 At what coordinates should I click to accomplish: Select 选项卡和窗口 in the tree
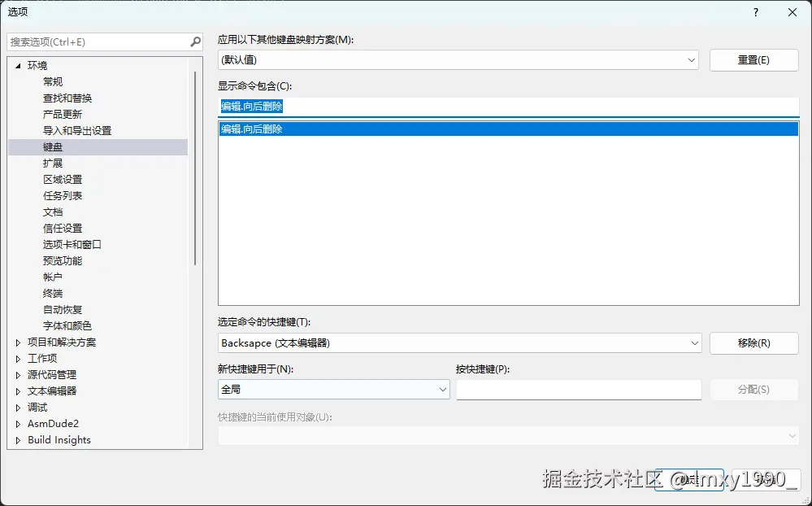tap(72, 245)
